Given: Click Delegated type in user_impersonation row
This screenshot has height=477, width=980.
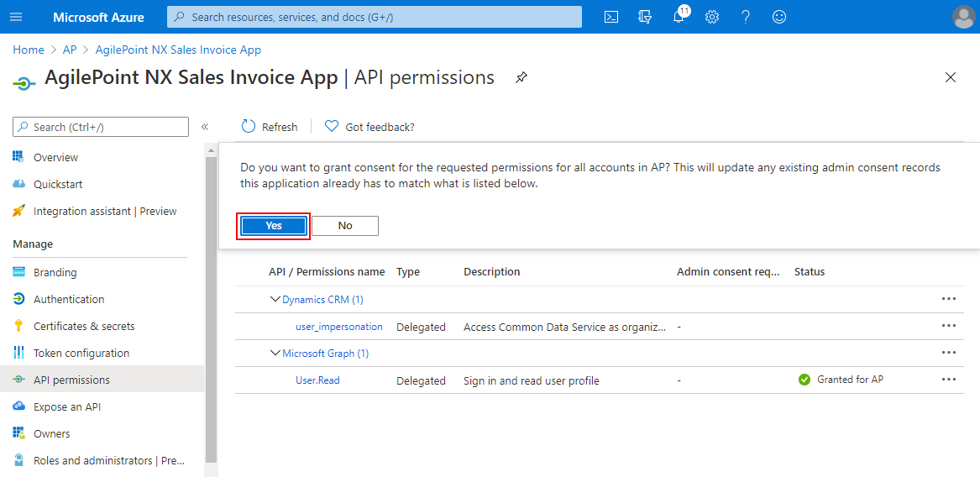Looking at the screenshot, I should click(x=422, y=327).
